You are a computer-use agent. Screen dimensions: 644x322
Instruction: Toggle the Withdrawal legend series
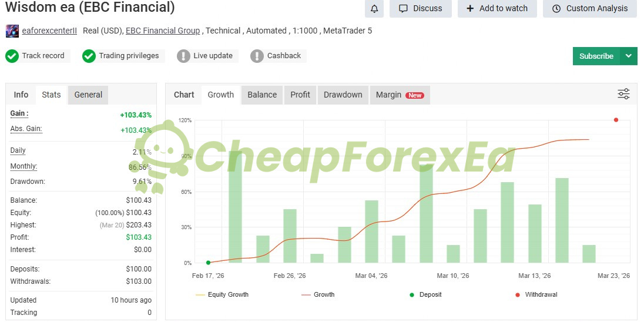536,294
